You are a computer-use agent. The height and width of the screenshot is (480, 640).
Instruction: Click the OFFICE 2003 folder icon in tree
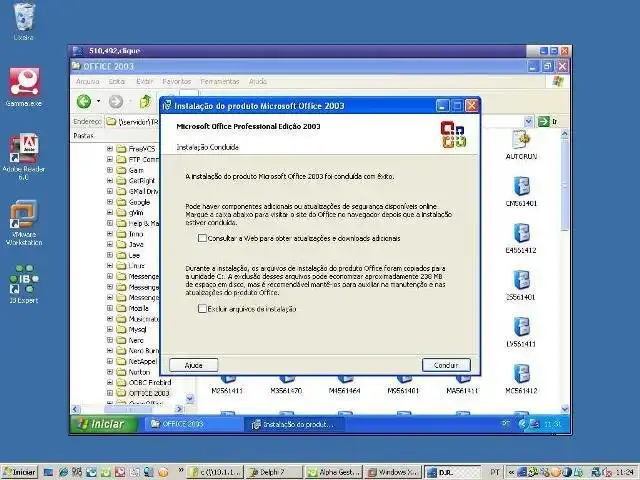[121, 393]
